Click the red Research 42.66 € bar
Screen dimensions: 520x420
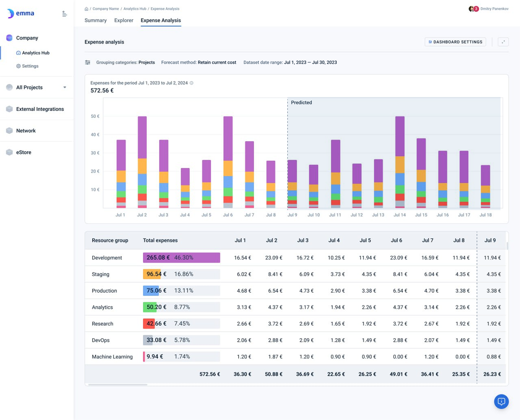click(149, 324)
